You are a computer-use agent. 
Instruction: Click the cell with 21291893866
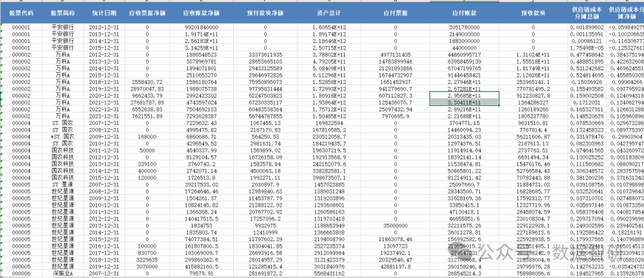coord(395,68)
